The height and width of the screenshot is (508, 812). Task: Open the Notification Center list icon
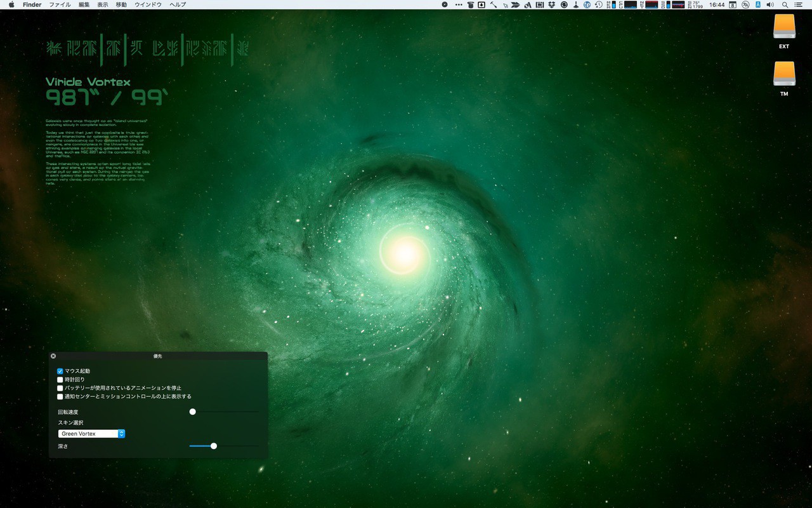pos(799,4)
